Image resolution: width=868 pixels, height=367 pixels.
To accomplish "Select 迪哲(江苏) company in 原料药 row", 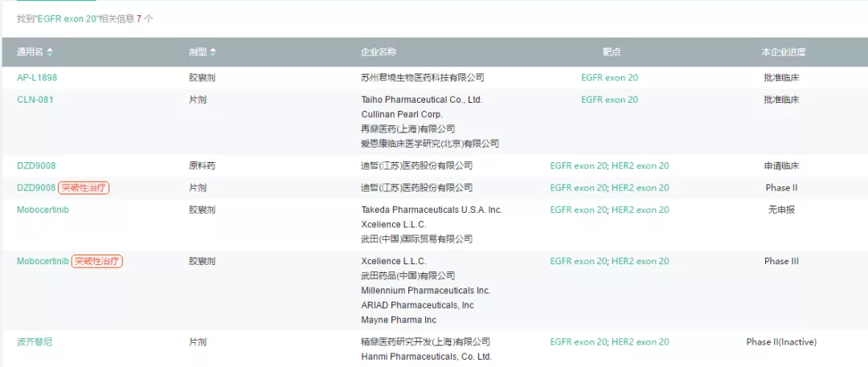I will (417, 165).
